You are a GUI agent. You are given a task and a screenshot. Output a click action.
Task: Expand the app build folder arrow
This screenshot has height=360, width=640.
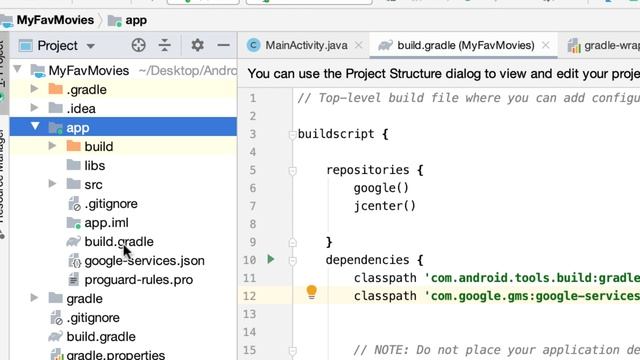(52, 146)
